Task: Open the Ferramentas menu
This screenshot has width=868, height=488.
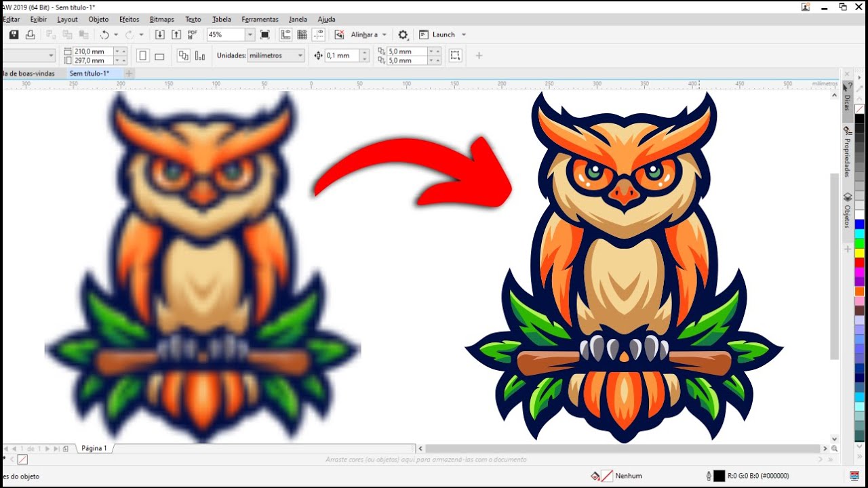Action: tap(260, 20)
